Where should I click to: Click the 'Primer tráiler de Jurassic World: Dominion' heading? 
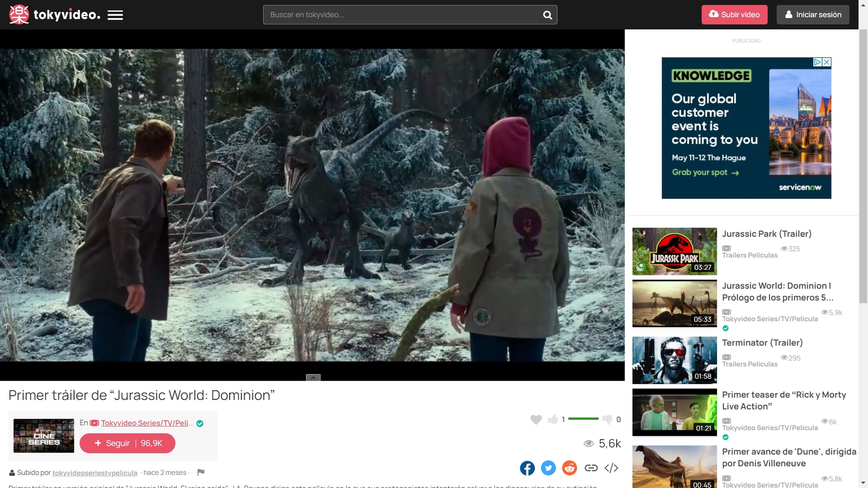(x=142, y=395)
